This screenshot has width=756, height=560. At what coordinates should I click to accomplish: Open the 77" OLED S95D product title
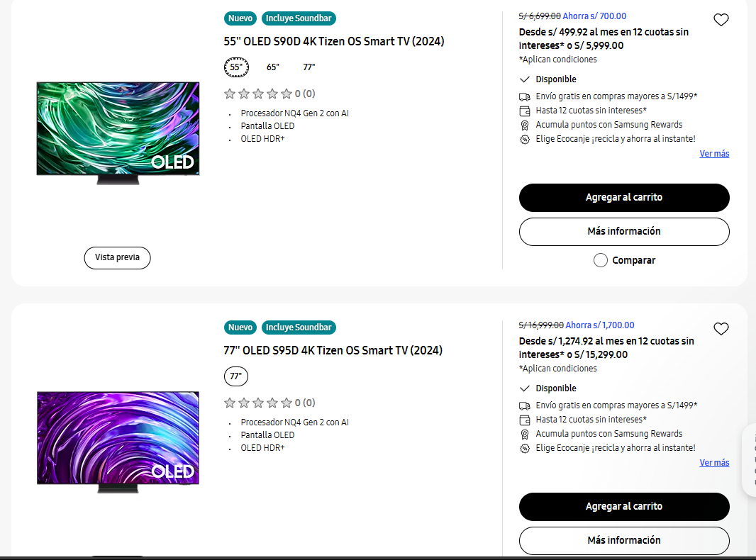333,351
